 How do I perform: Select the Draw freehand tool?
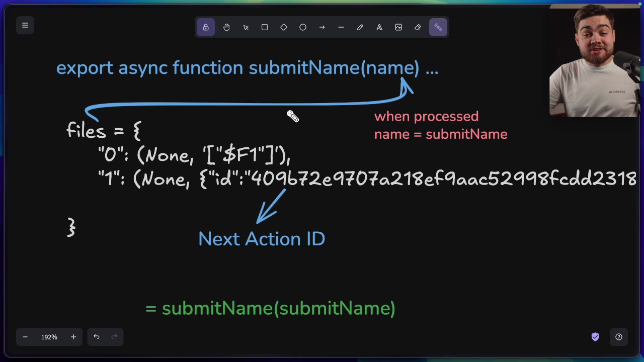[360, 27]
